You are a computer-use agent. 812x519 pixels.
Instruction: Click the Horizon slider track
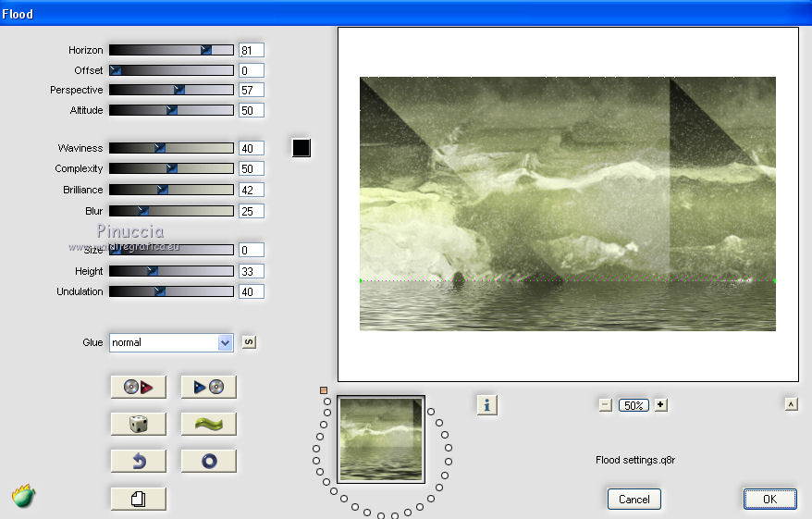point(171,50)
